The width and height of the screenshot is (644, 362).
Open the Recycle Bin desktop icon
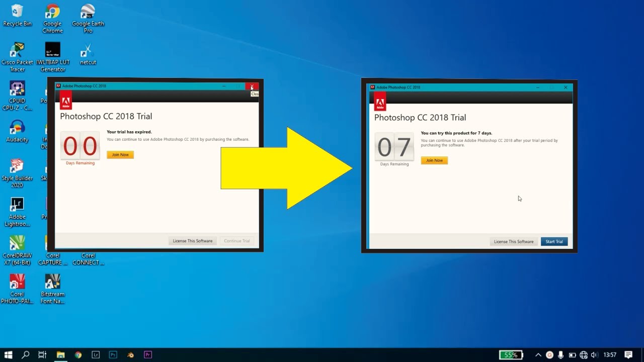point(17,15)
